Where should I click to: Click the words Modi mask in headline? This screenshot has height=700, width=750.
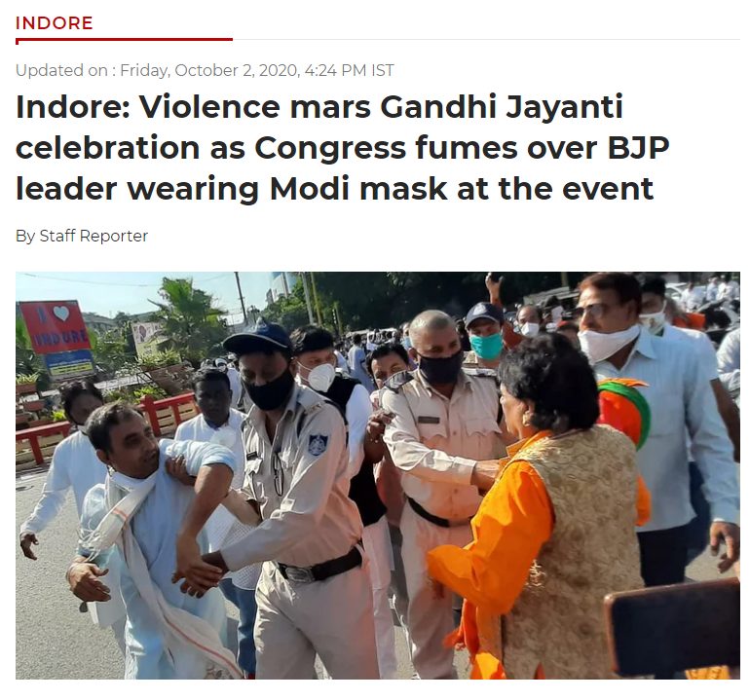click(358, 189)
